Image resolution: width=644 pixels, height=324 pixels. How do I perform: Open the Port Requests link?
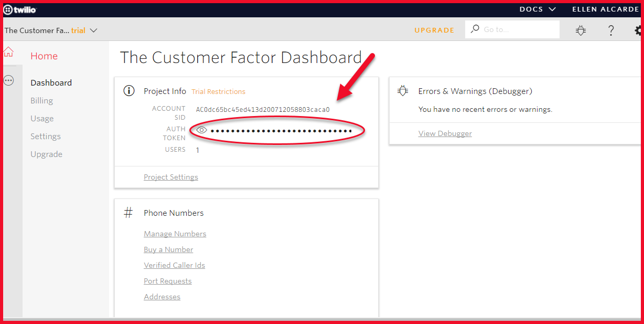pos(168,281)
